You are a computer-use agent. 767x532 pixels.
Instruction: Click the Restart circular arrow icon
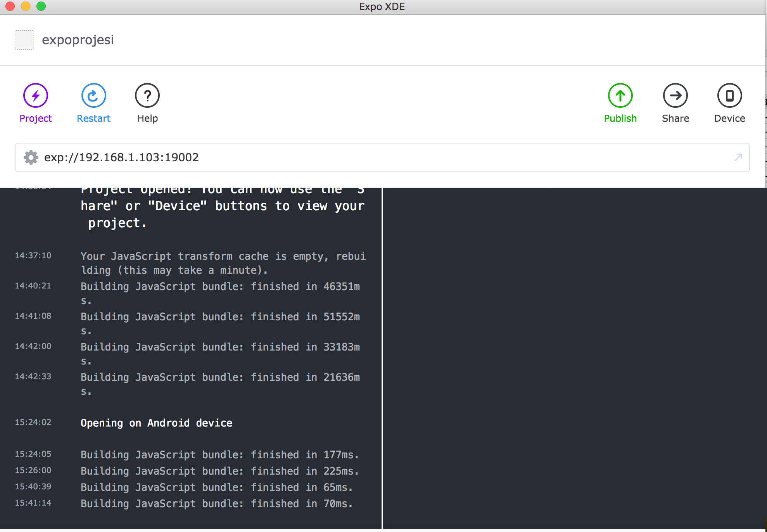(93, 95)
